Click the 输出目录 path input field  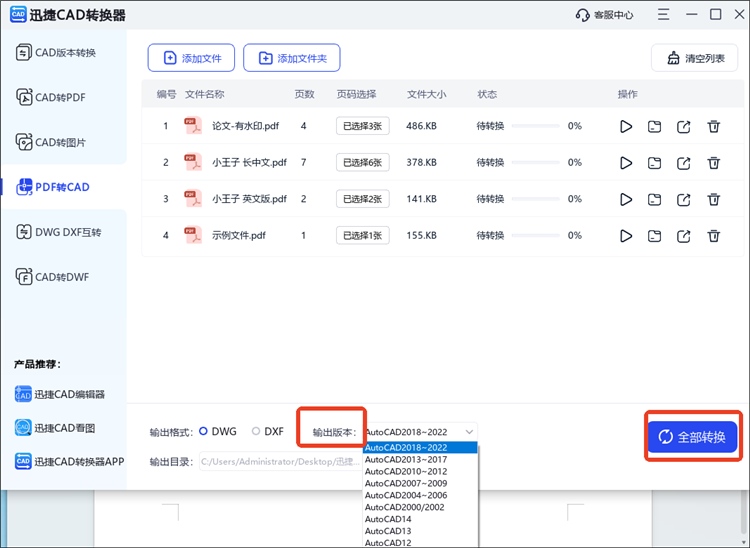(280, 462)
